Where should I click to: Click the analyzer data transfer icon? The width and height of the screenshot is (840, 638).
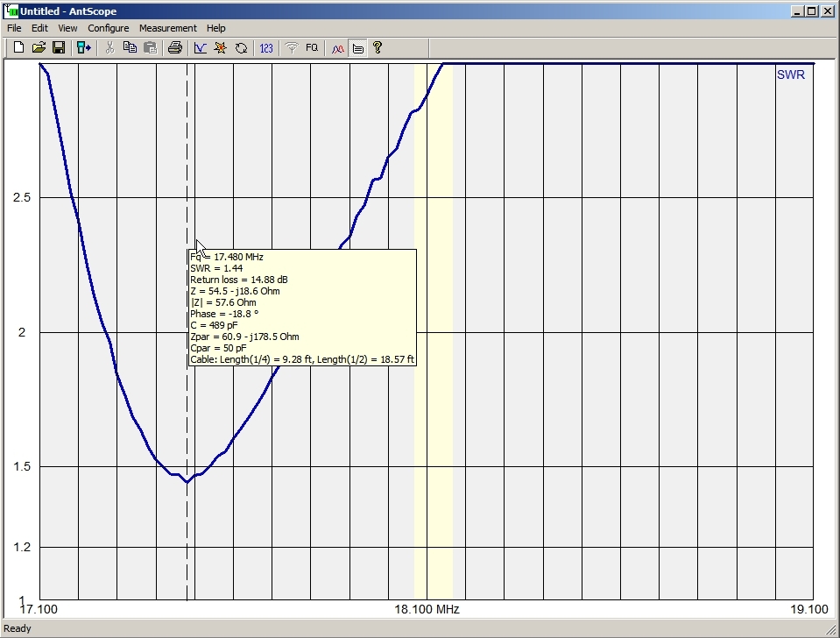tap(84, 47)
